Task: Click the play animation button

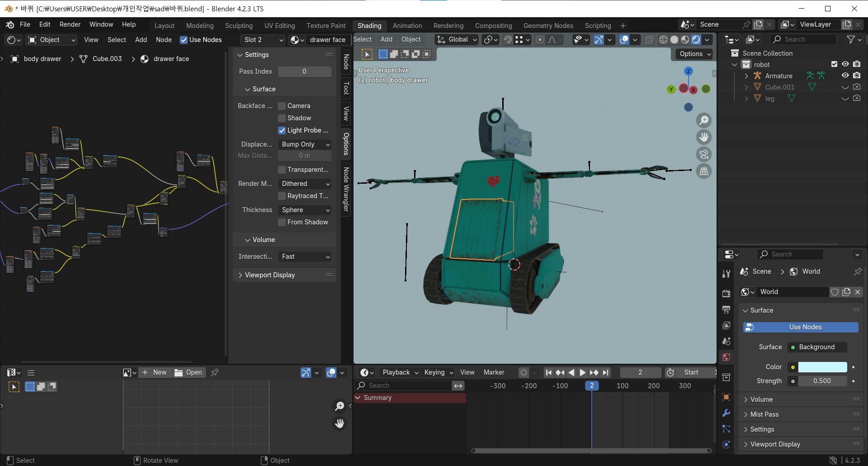Action: tap(583, 372)
